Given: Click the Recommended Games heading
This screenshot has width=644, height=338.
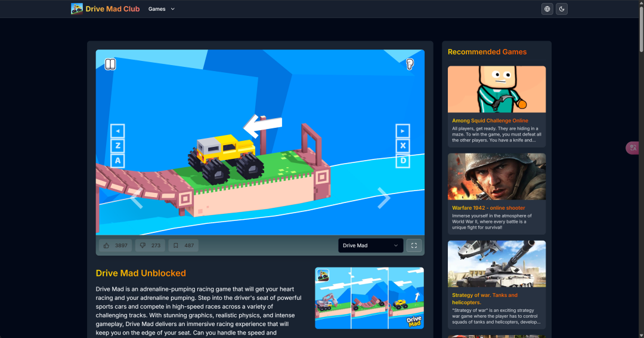Looking at the screenshot, I should pyautogui.click(x=487, y=52).
